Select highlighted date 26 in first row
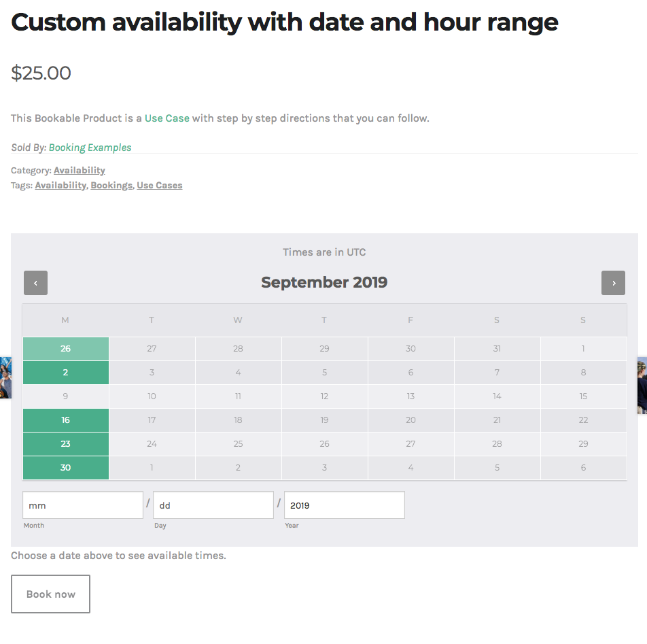The image size is (647, 644). pyautogui.click(x=66, y=349)
